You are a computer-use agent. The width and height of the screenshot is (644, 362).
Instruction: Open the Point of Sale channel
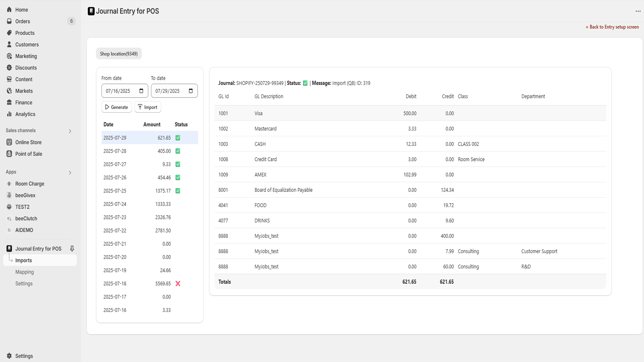(28, 154)
